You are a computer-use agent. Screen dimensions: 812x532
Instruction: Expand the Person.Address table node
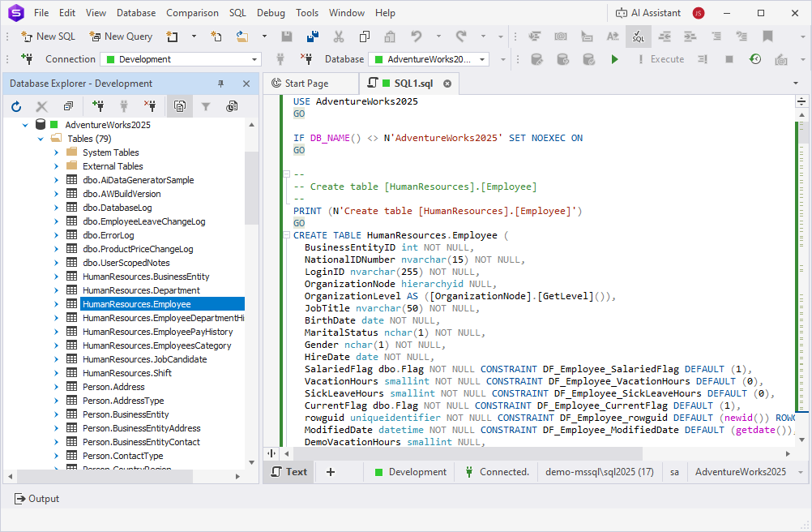(x=56, y=387)
